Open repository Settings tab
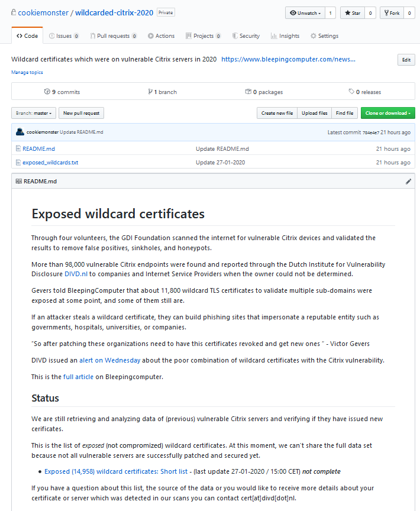 pos(325,36)
